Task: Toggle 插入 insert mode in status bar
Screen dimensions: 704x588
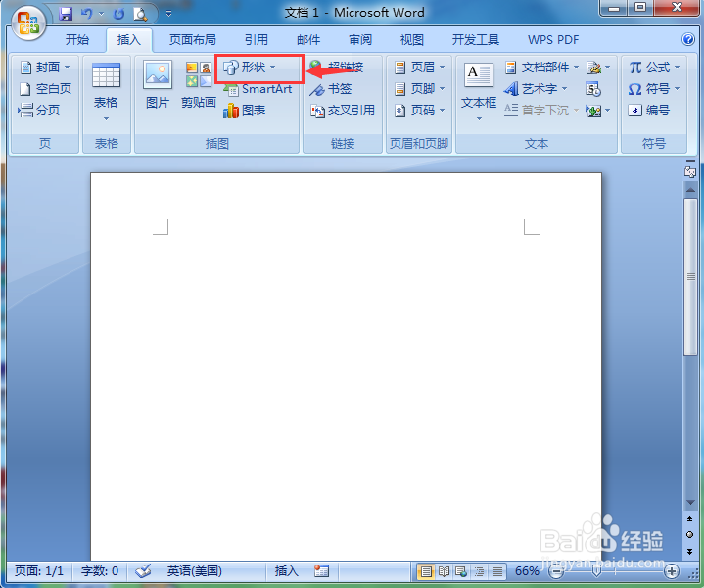Action: [287, 571]
